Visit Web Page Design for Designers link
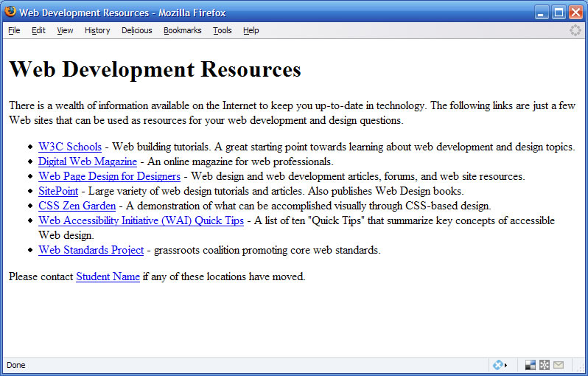The image size is (588, 376). coord(109,176)
